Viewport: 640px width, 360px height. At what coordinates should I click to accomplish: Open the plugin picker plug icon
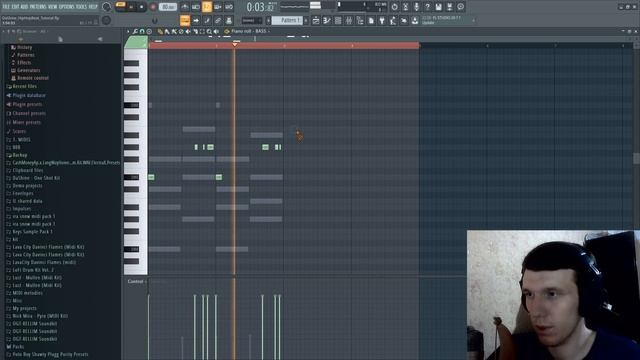click(382, 20)
